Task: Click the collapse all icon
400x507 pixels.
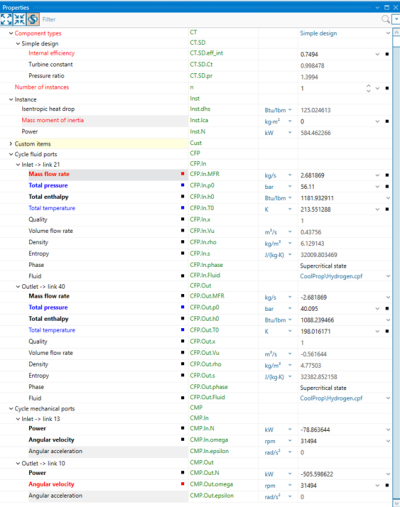Action: point(19,19)
